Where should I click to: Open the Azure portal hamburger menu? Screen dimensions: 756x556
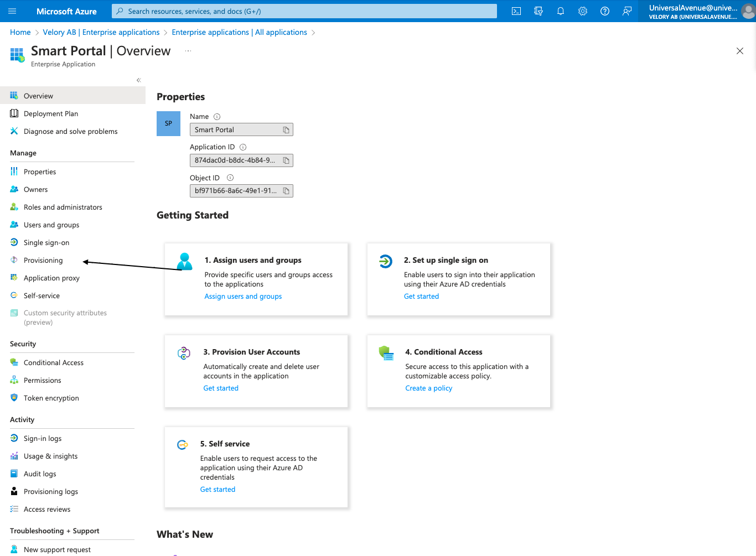coord(13,11)
